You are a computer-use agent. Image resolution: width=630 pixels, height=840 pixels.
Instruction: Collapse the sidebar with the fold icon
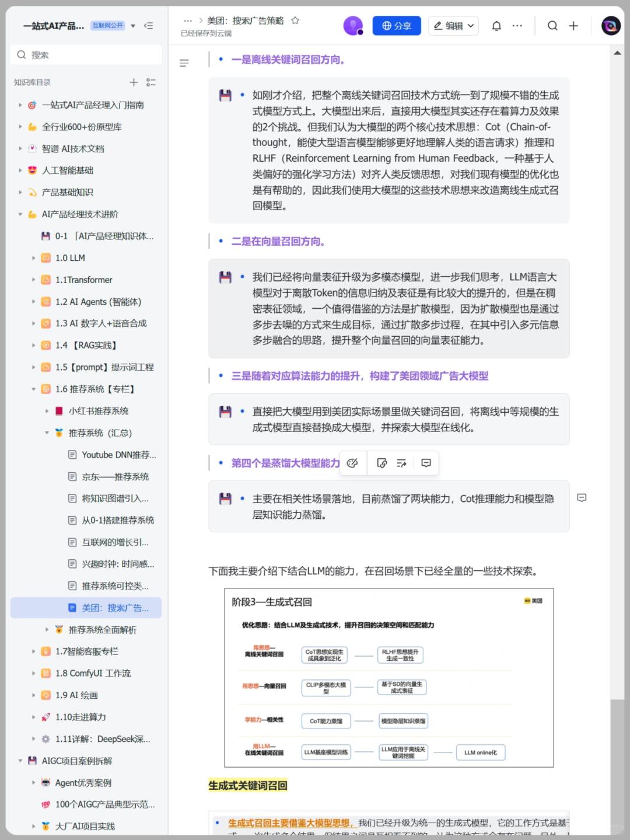pos(148,26)
